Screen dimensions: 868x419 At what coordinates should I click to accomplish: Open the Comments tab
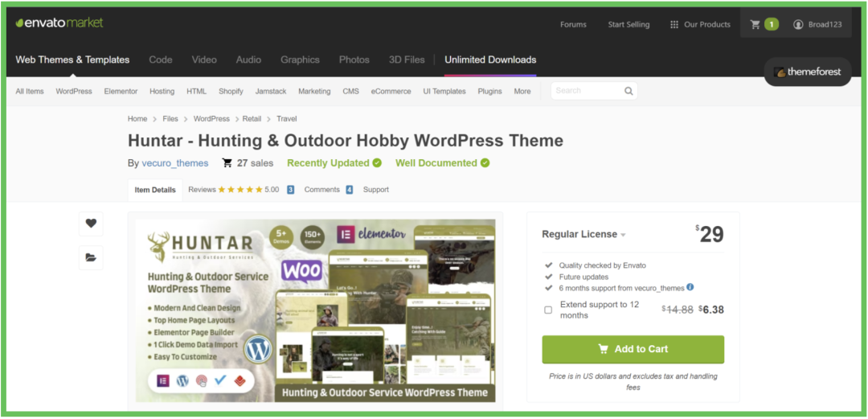(x=321, y=190)
